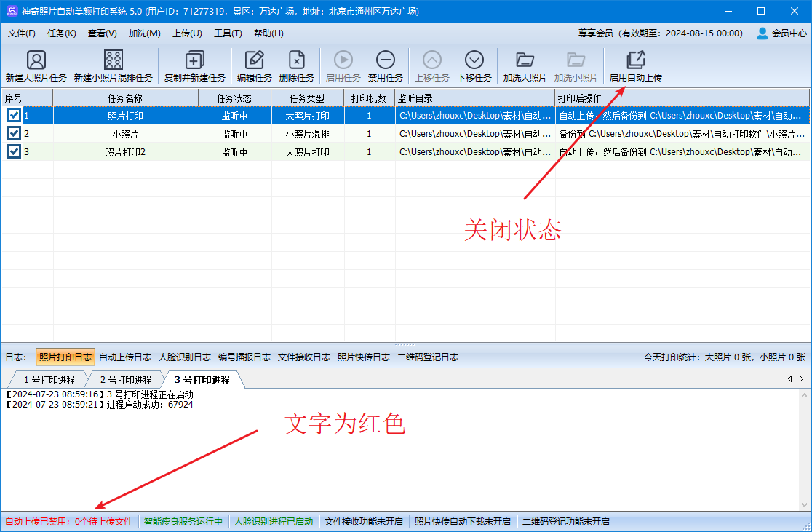Open the 任务(K) menu
812x532 pixels.
point(62,33)
